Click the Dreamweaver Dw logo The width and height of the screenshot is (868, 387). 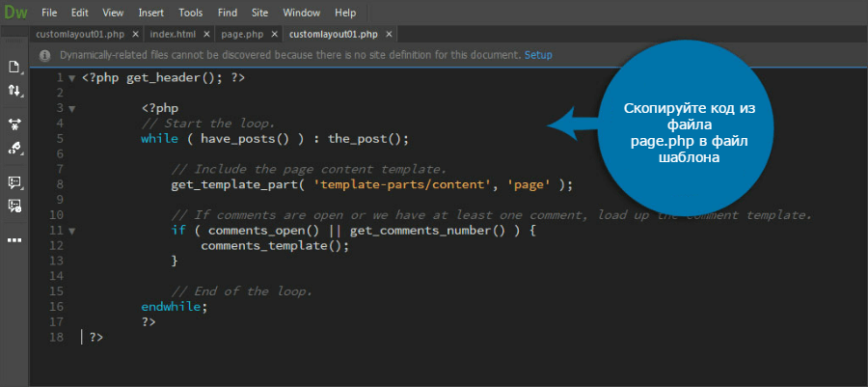(15, 13)
